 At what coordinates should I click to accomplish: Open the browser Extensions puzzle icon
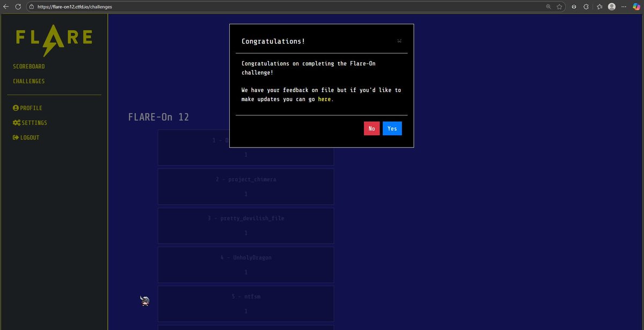point(587,6)
